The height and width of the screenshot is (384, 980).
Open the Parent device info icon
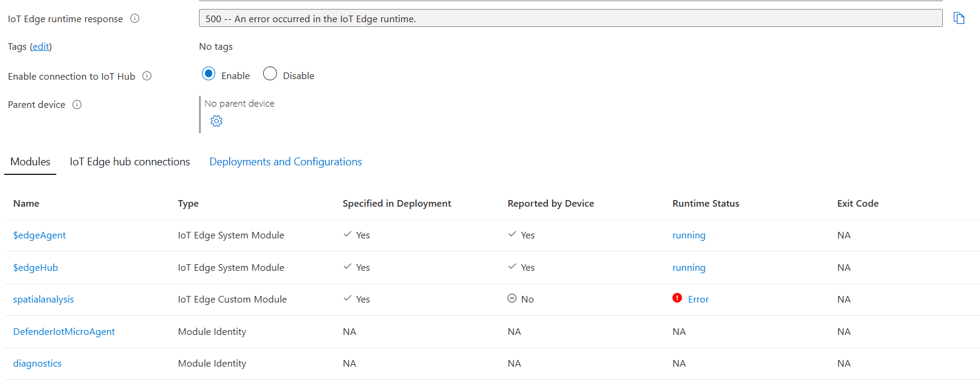pos(77,104)
